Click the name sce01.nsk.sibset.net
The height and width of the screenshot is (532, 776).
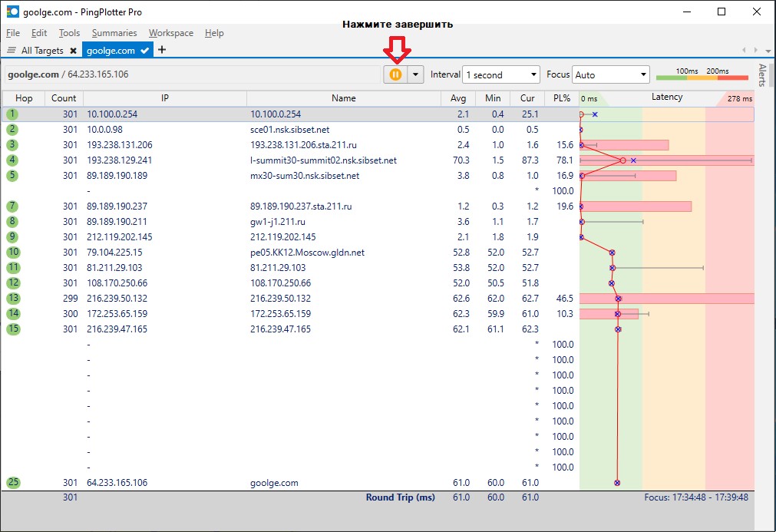[289, 130]
